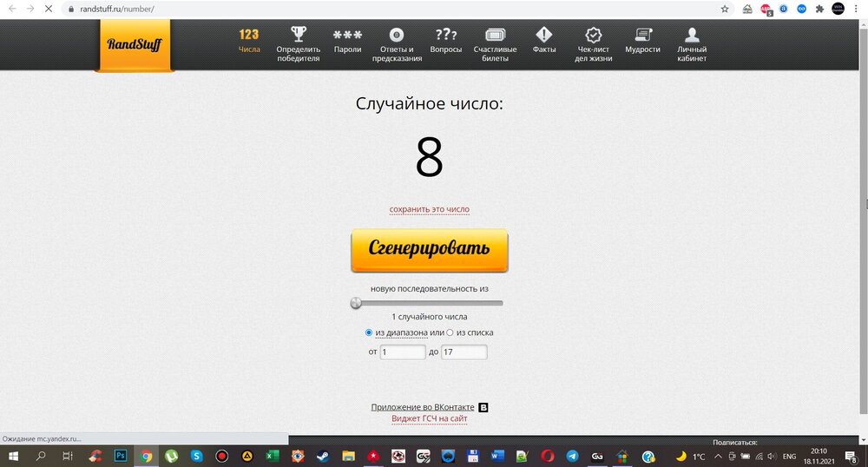This screenshot has width=868, height=467.
Task: Click the Ответы и предсказания icon
Action: pos(397,36)
